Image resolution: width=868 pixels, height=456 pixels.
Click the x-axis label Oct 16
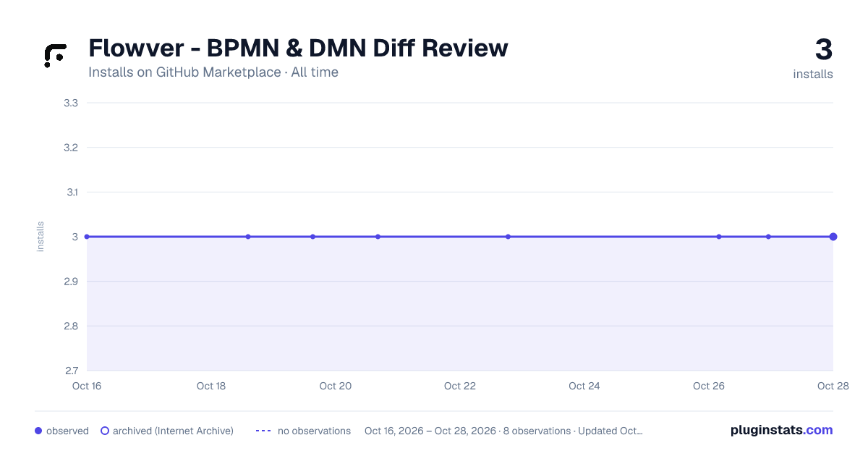pos(87,386)
